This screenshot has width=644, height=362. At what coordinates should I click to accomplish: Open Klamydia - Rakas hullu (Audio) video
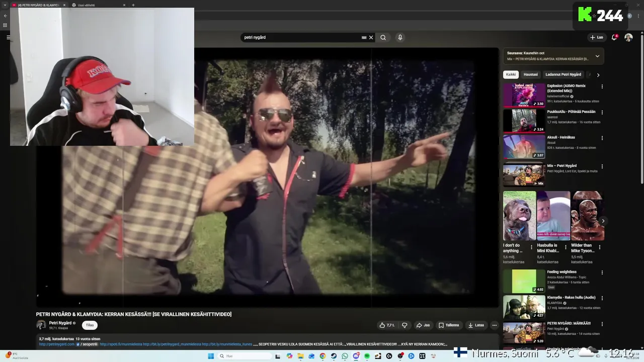pyautogui.click(x=524, y=307)
